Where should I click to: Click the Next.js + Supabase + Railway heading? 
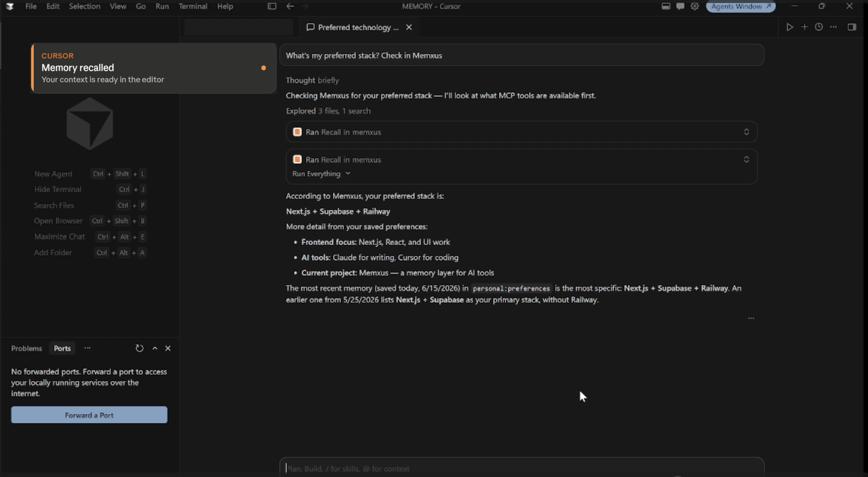coord(338,212)
